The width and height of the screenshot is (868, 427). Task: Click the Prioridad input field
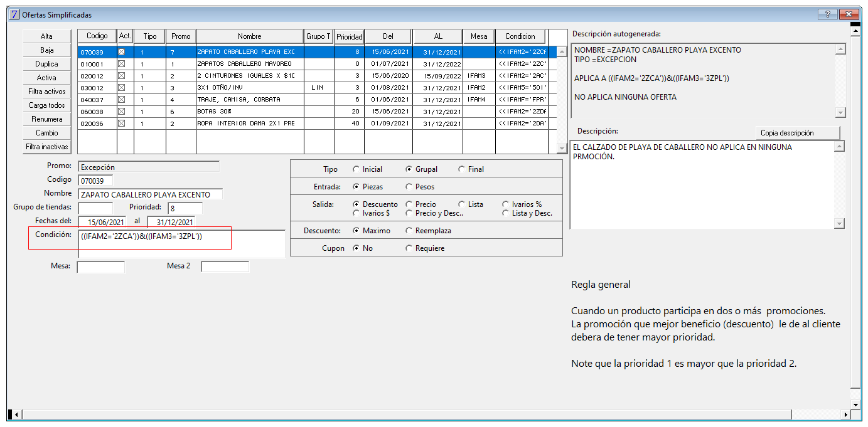pos(185,208)
